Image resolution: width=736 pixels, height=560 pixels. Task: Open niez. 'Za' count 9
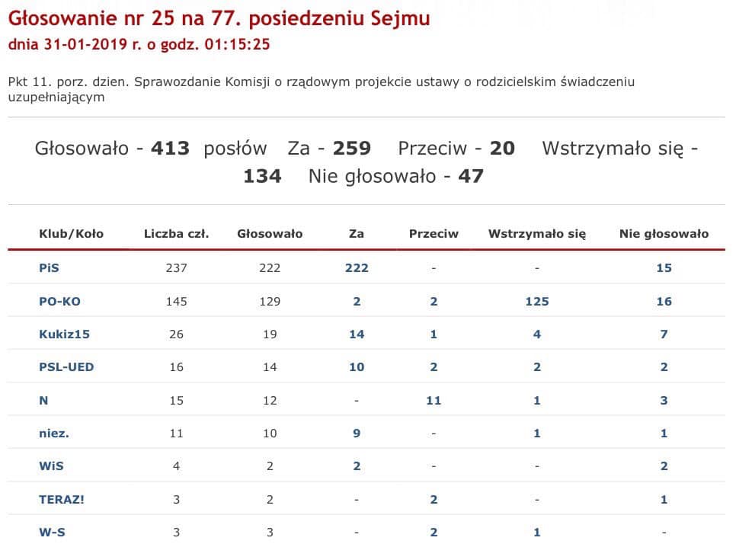(x=356, y=433)
